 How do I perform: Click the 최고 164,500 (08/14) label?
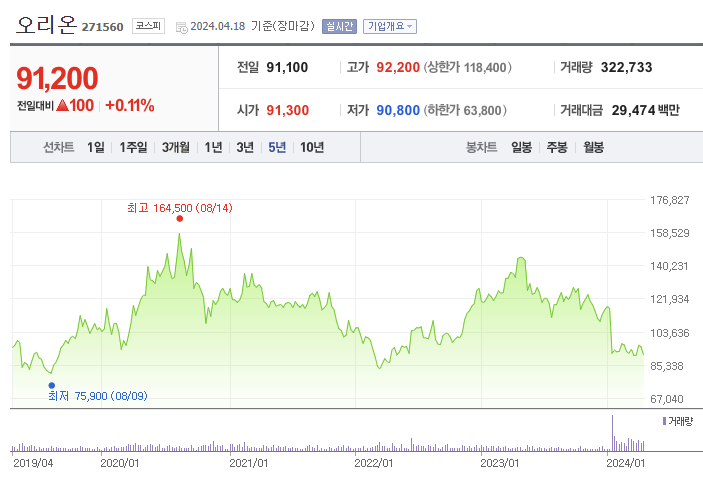[180, 208]
